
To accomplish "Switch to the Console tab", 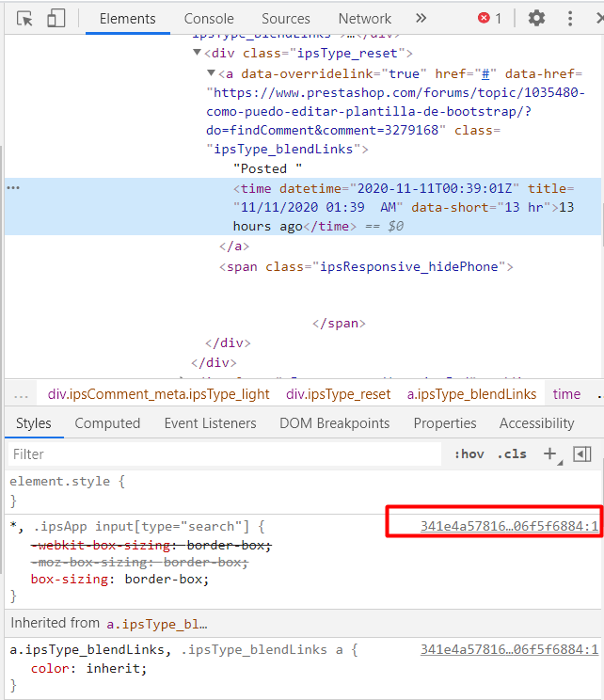I will point(209,19).
